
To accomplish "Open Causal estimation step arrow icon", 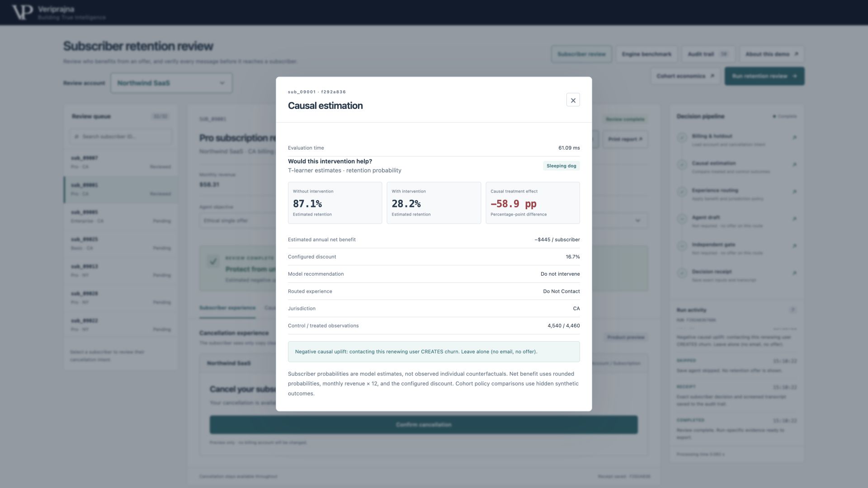I will 794,164.
